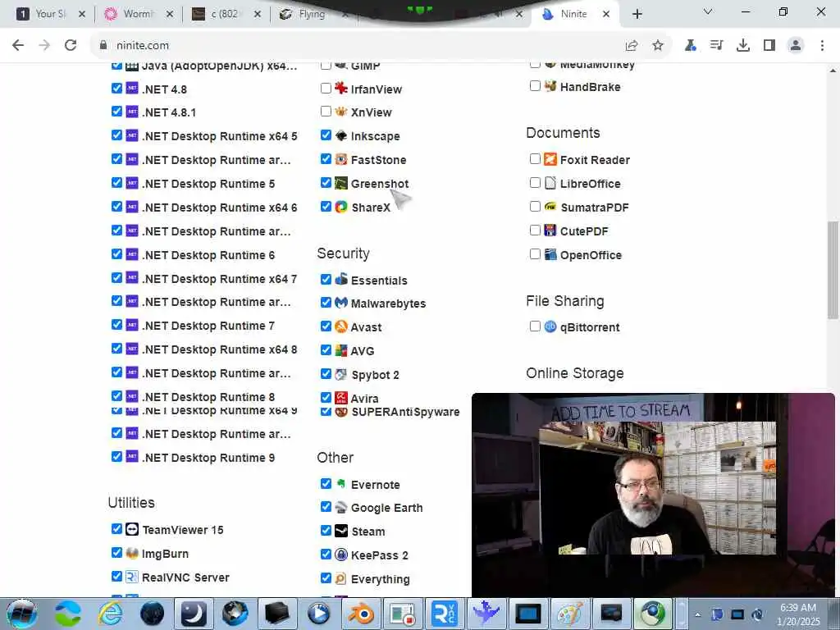Open Chrome profile avatar button
This screenshot has width=840, height=630.
tap(796, 46)
